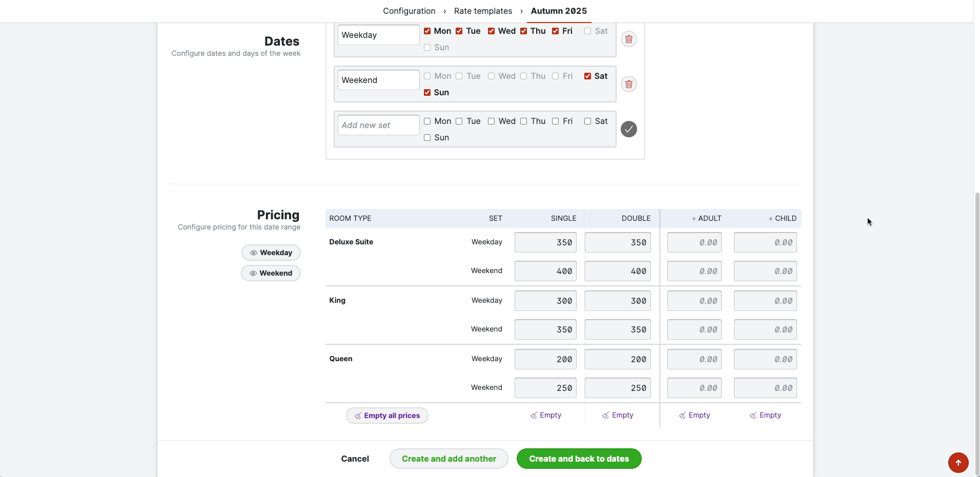
Task: Check Sat in the new set row
Action: (x=588, y=121)
